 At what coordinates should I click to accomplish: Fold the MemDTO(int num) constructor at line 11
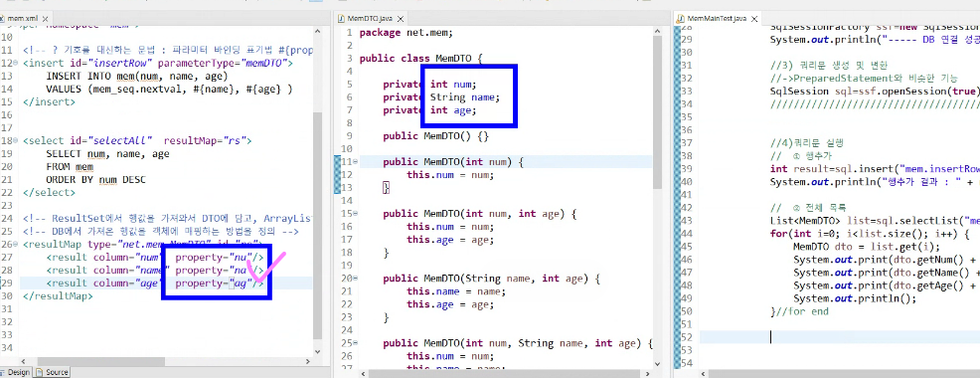(x=355, y=161)
